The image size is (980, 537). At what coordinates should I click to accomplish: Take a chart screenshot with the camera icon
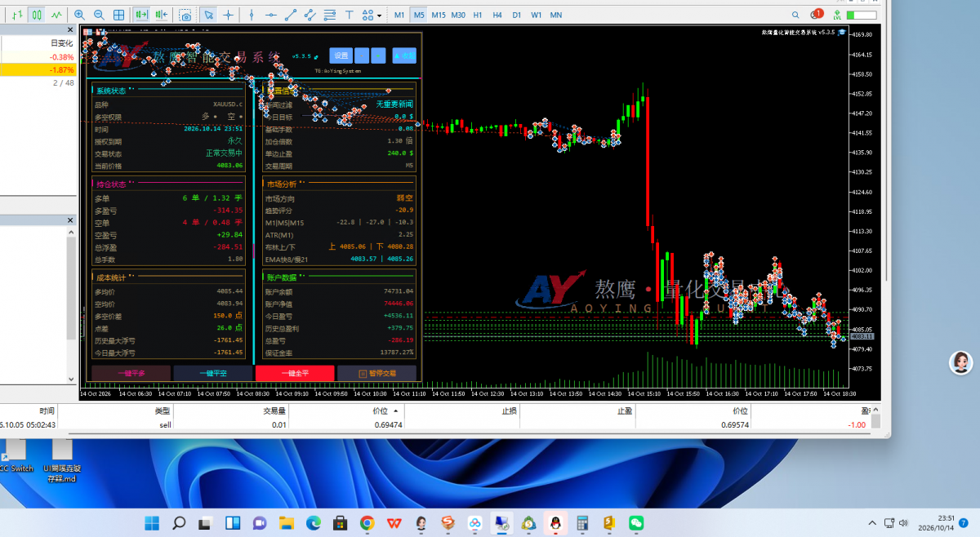point(186,15)
